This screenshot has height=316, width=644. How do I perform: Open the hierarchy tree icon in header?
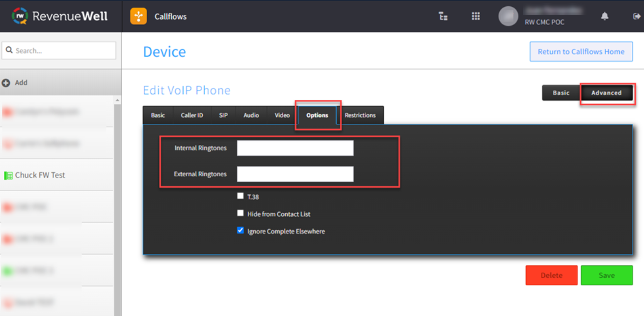tap(443, 16)
